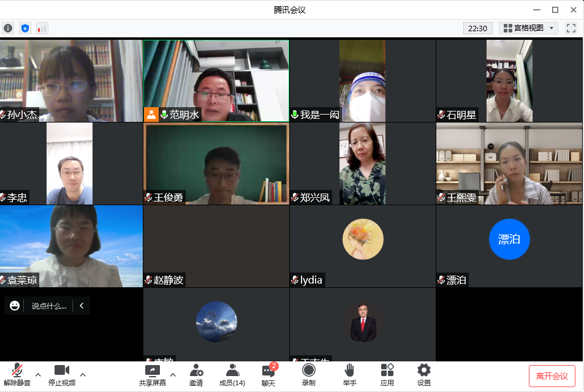
Task: Open the Apps (应用) panel
Action: click(x=387, y=374)
